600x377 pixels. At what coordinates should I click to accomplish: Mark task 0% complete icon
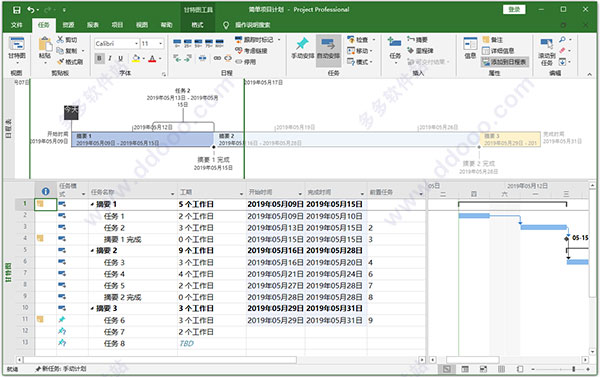(x=177, y=43)
